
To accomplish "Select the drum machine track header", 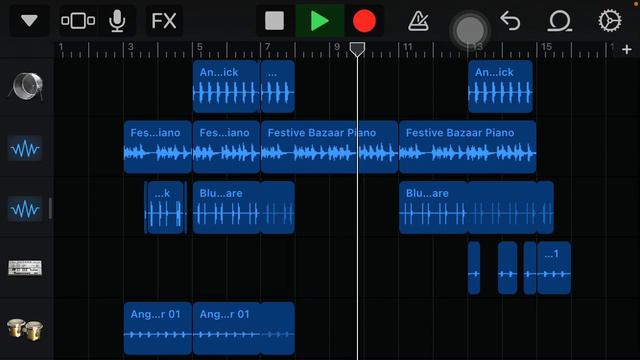I will pos(25,268).
